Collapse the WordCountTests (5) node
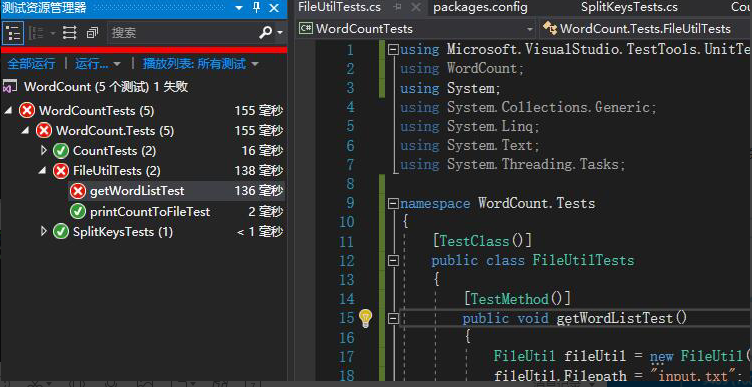The image size is (752, 387). 9,111
